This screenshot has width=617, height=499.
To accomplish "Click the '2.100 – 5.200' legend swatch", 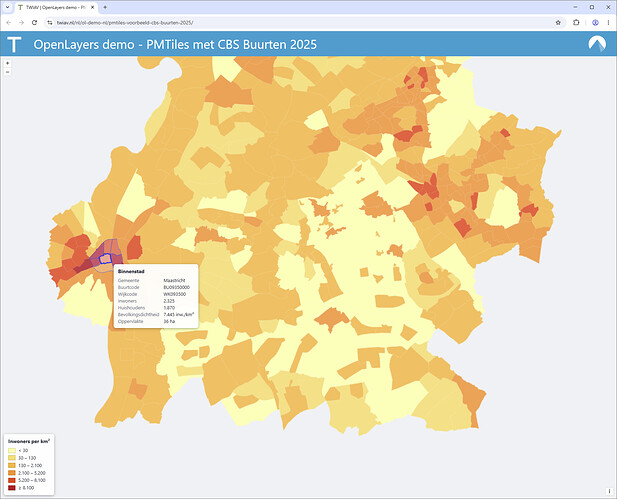I will (12, 473).
